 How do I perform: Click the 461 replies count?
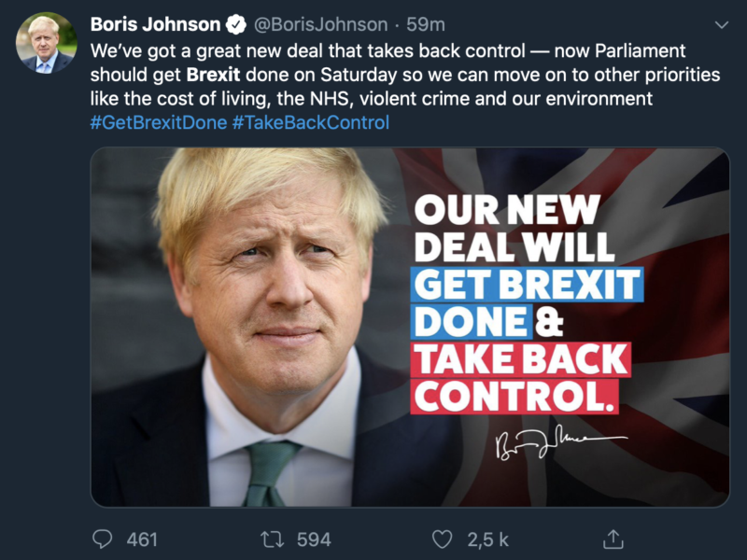142,539
